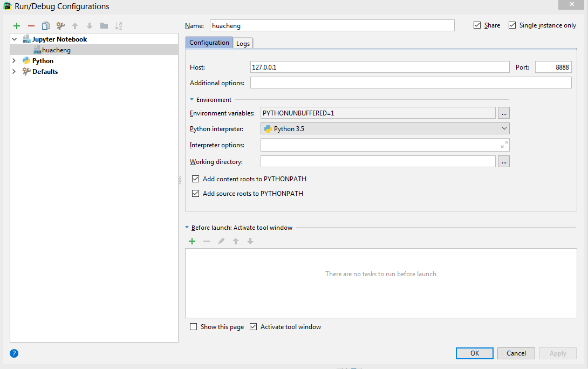Click the Cancel button
Image resolution: width=588 pixels, height=369 pixels.
[516, 353]
